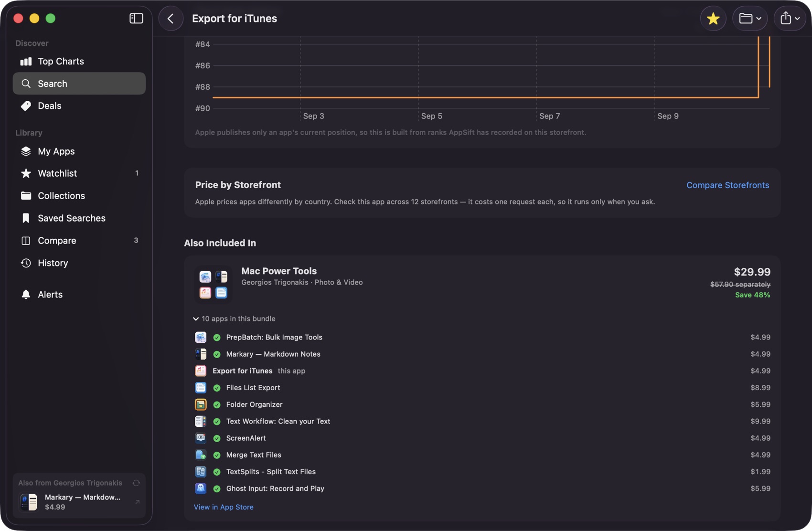Click the PrepBatch app icon
The width and height of the screenshot is (812, 531).
click(x=201, y=337)
